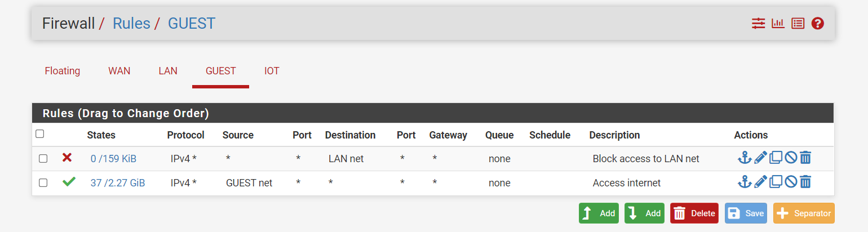Open the WAN rules tab
The height and width of the screenshot is (232, 868).
point(119,71)
